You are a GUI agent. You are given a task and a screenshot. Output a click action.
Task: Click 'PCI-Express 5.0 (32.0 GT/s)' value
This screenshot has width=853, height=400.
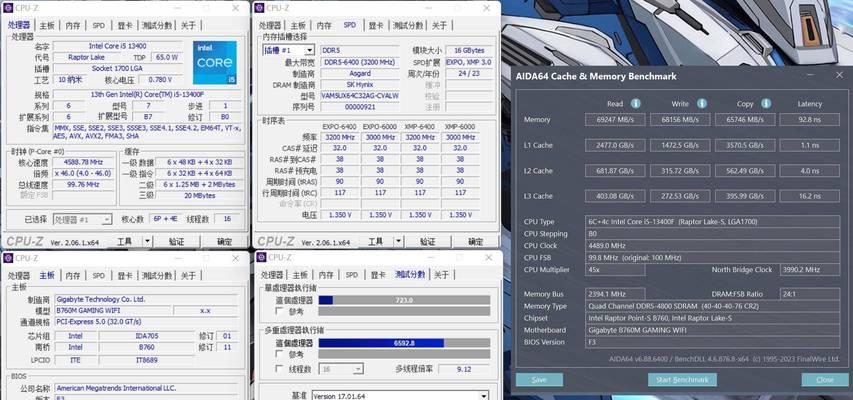click(x=146, y=322)
